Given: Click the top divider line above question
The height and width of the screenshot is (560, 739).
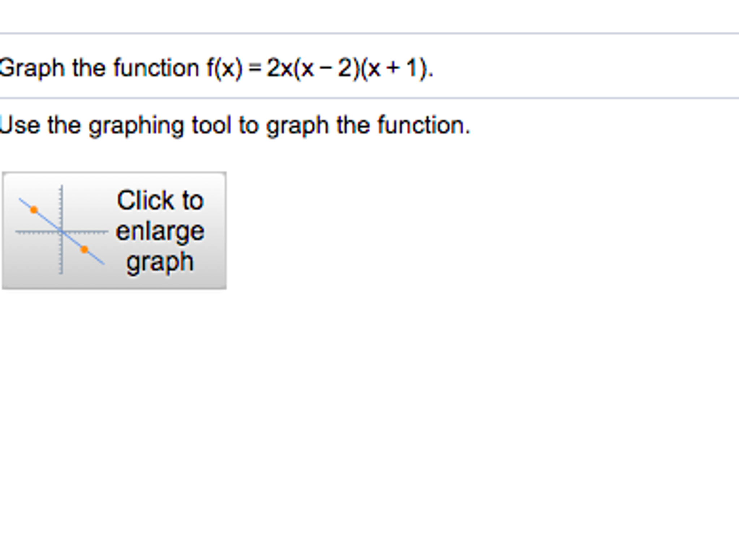Looking at the screenshot, I should [x=369, y=33].
